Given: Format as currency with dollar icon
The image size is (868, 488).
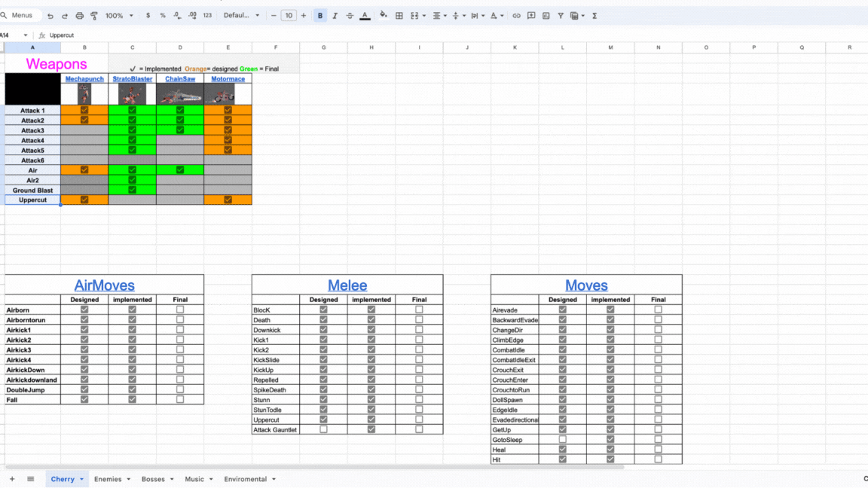Looking at the screenshot, I should [x=148, y=16].
